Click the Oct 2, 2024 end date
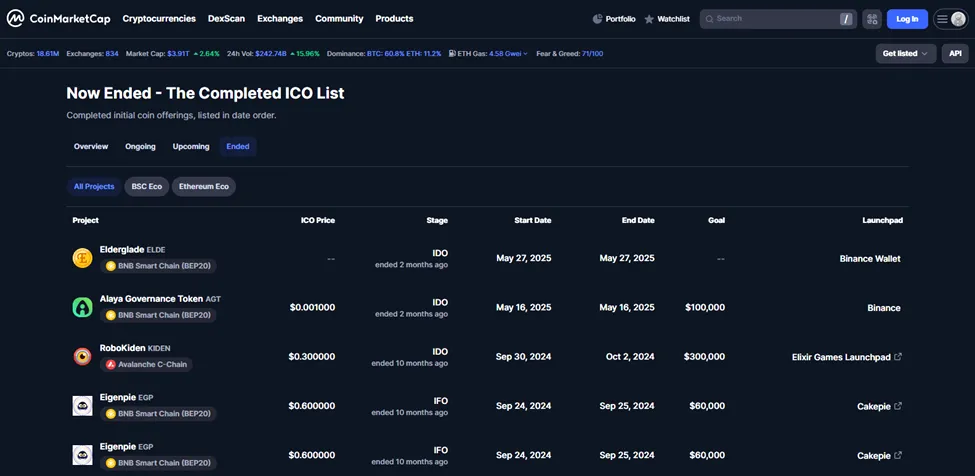975x476 pixels. point(630,357)
